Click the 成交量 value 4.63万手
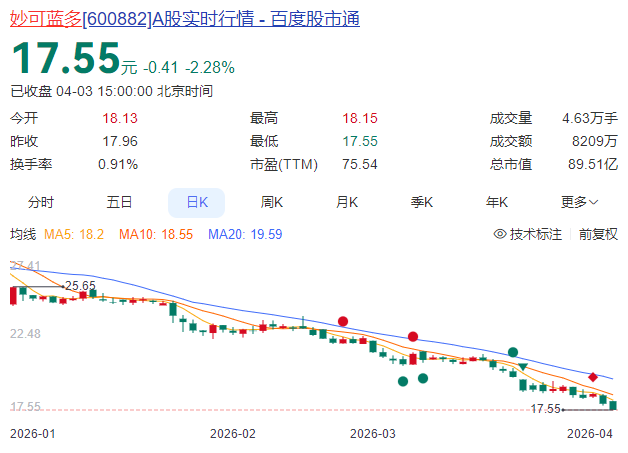The height and width of the screenshot is (453, 628). (590, 118)
